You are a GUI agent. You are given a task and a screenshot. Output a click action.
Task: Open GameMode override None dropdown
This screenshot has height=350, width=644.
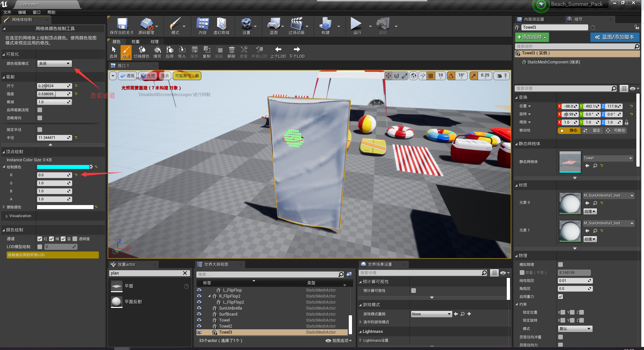pyautogui.click(x=431, y=314)
